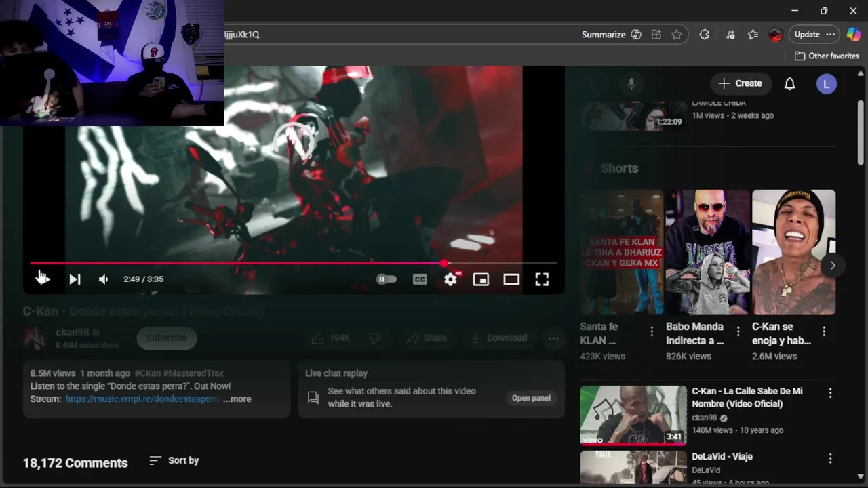The height and width of the screenshot is (488, 868).
Task: Open YouTube notifications bell
Action: (x=790, y=83)
